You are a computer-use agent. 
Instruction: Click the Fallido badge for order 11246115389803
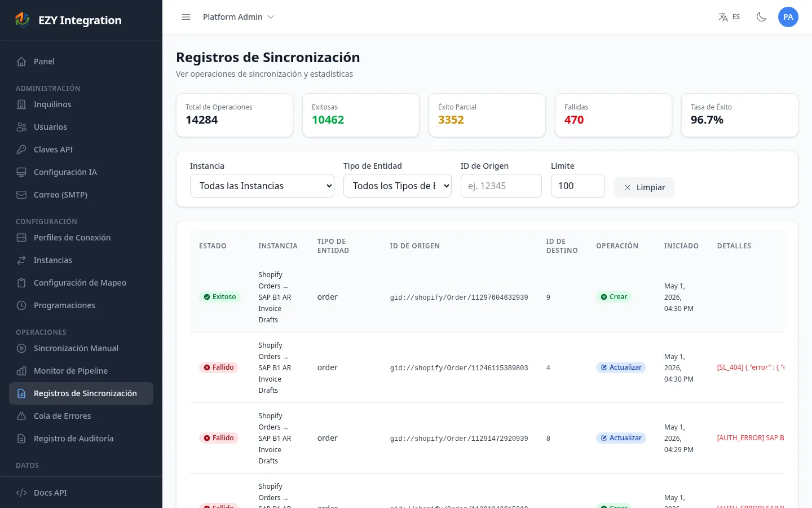219,367
